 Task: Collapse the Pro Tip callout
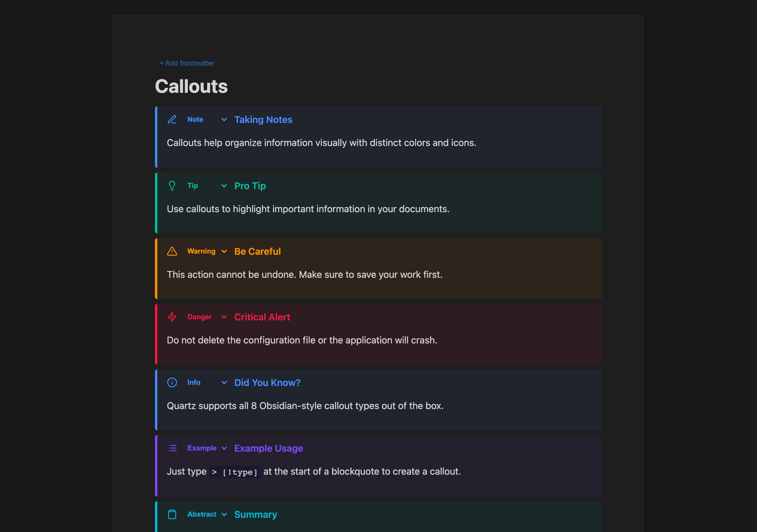click(224, 186)
